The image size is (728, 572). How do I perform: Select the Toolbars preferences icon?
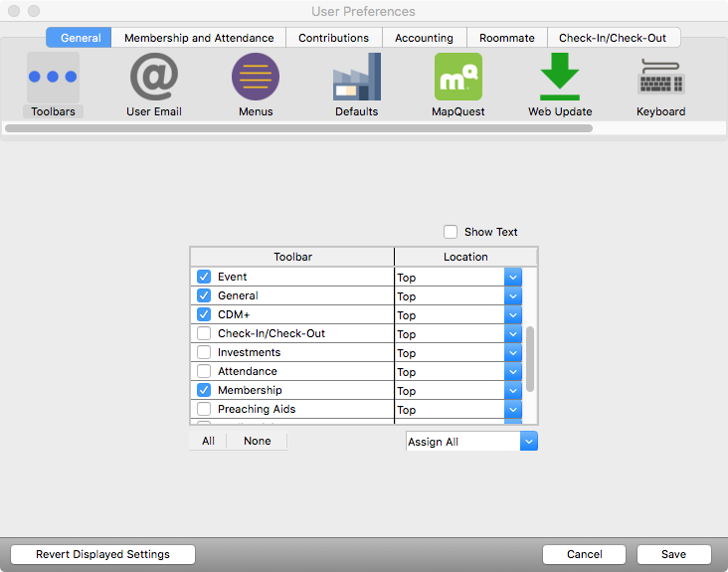click(x=53, y=78)
